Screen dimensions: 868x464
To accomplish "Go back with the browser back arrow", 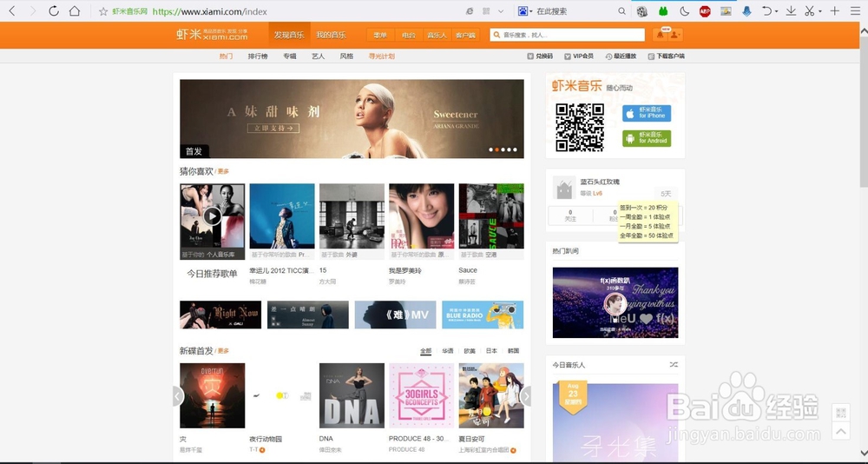I will point(11,11).
